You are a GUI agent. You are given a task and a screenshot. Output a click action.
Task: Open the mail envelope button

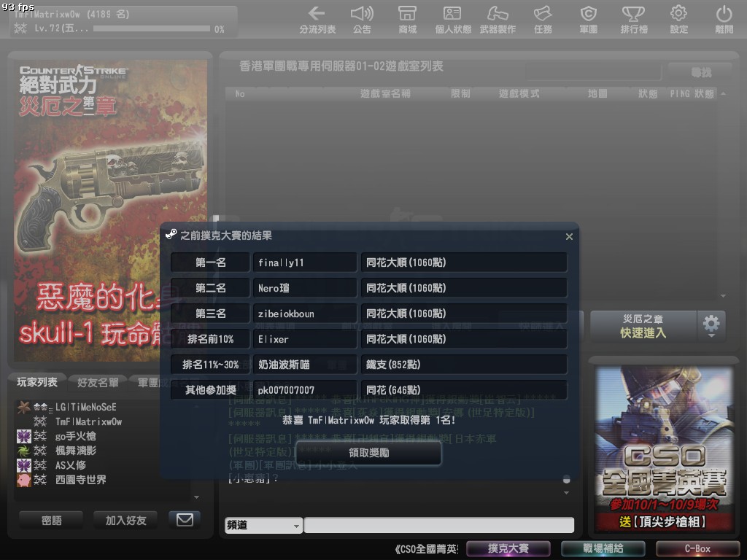tap(185, 520)
